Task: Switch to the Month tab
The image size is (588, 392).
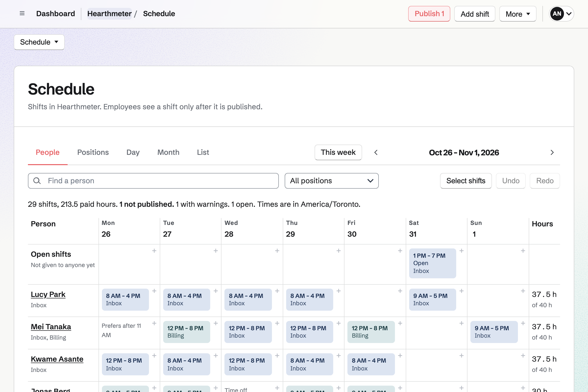Action: (x=168, y=152)
